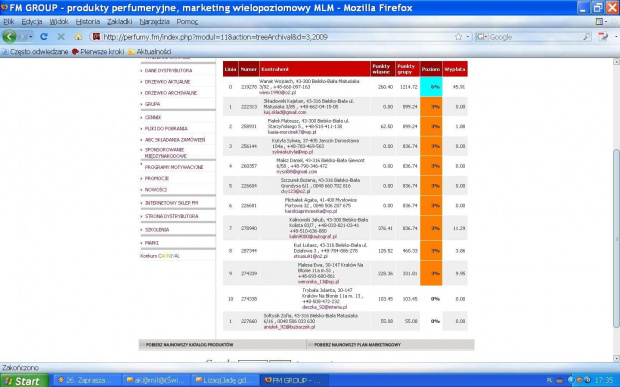The width and height of the screenshot is (620, 387).
Task: Click ABC SKŁADANIA ZAMÓWIEŃ link
Action: [x=175, y=140]
